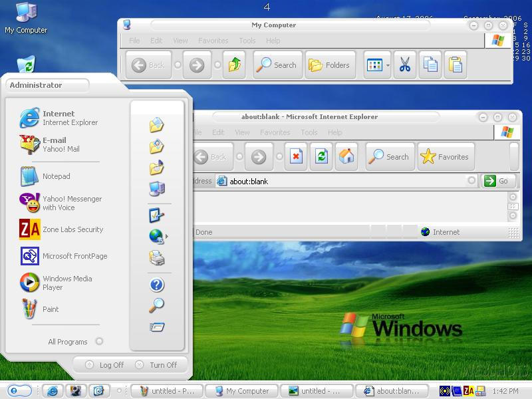Click the Refresh icon in Internet Explorer
This screenshot has width=532, height=399.
(321, 156)
